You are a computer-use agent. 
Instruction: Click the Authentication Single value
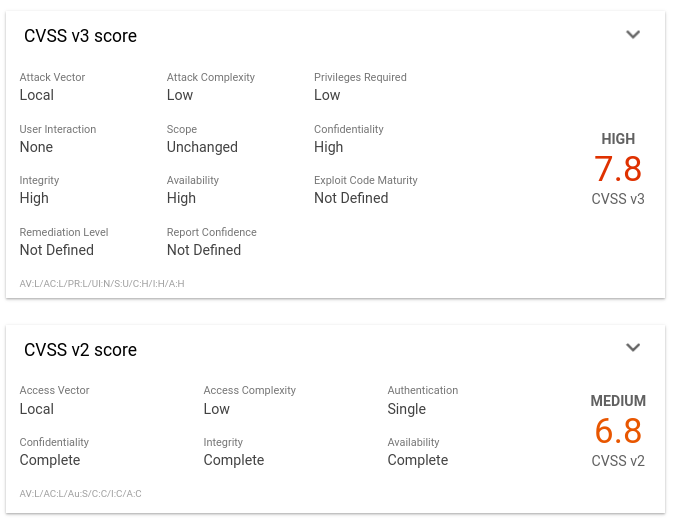[x=406, y=409]
